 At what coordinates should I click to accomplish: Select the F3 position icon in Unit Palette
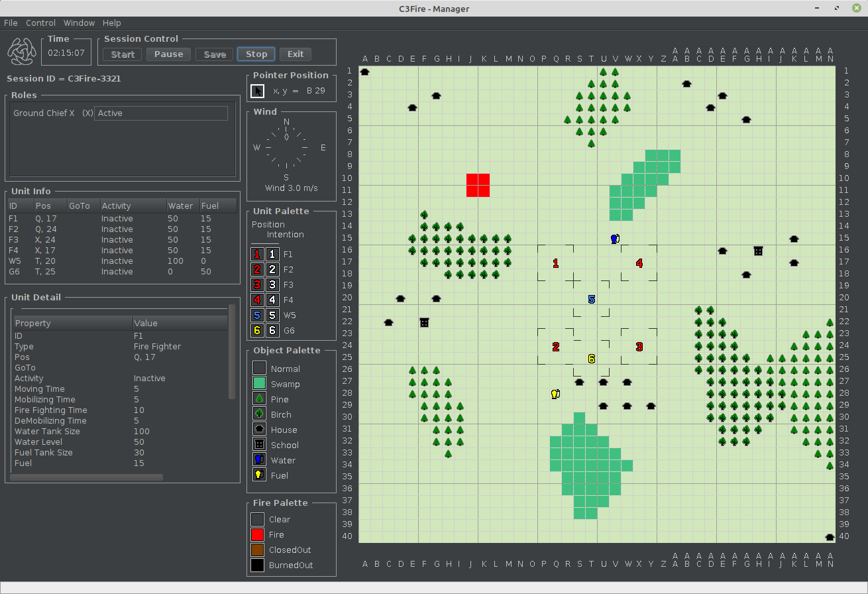(257, 284)
